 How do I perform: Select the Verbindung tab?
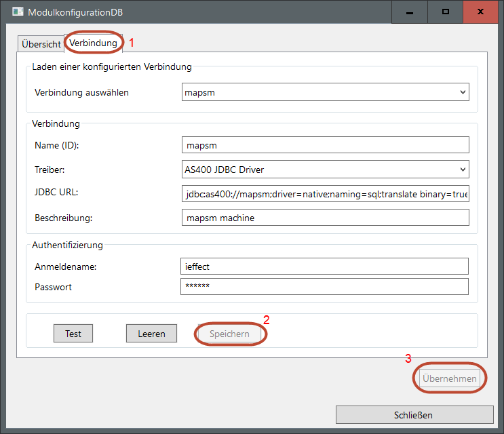pos(94,43)
